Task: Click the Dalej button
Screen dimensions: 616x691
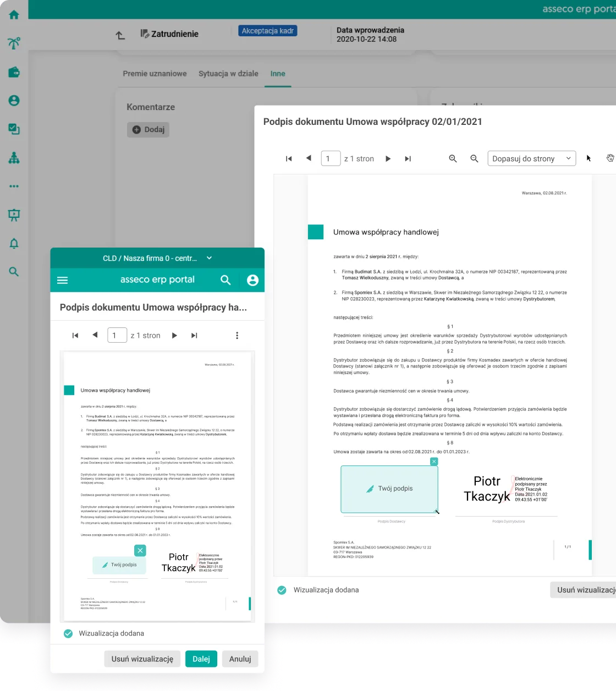Action: 201,659
